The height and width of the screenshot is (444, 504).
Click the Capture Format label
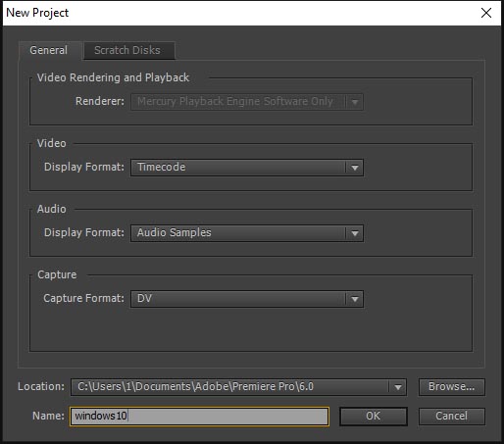pos(83,298)
